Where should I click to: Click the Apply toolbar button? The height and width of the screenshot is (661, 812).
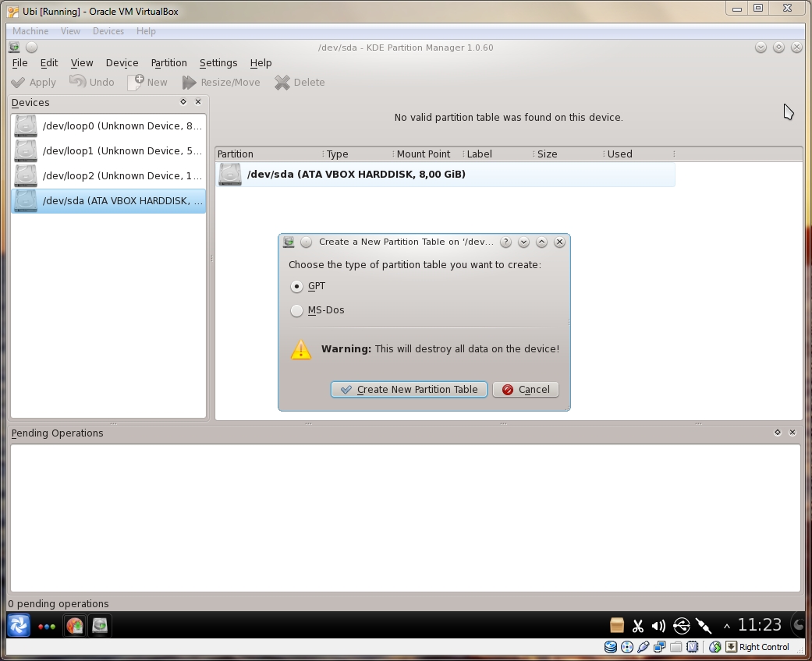click(34, 83)
